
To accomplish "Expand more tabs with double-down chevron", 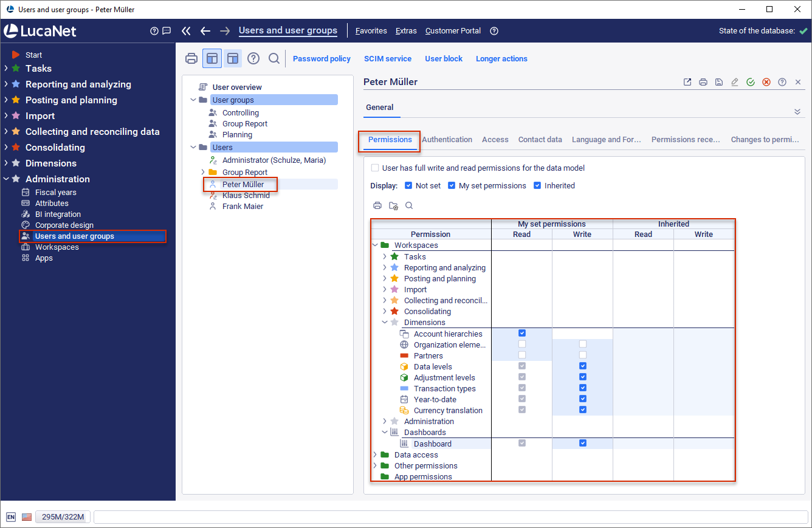I will click(x=797, y=111).
